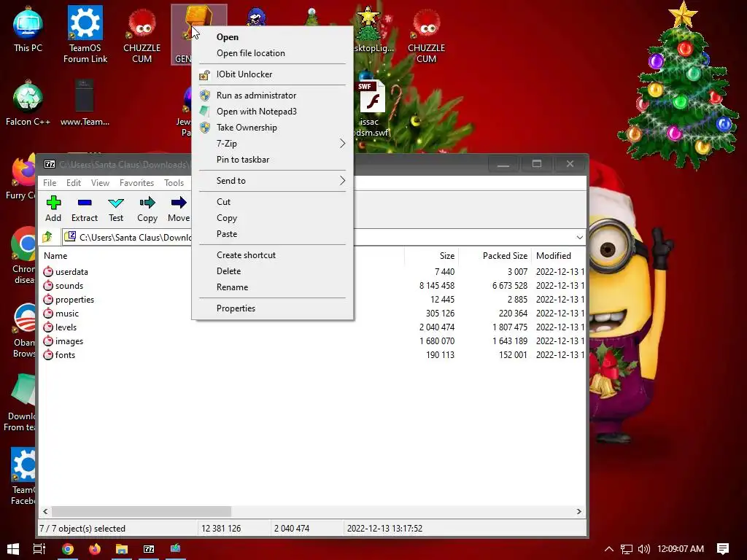Viewport: 747px width, 560px height.
Task: Select the music folder row
Action: pyautogui.click(x=312, y=314)
